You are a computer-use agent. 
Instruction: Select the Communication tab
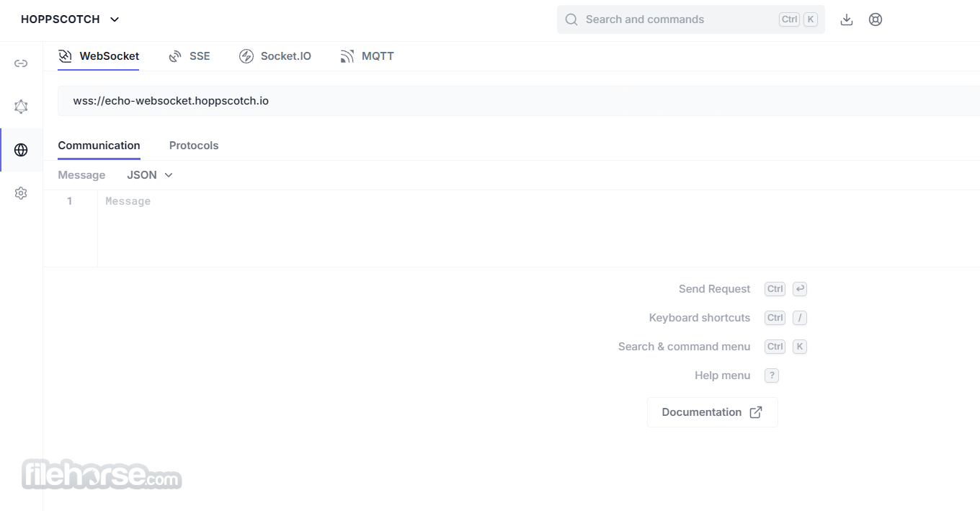[x=99, y=146]
